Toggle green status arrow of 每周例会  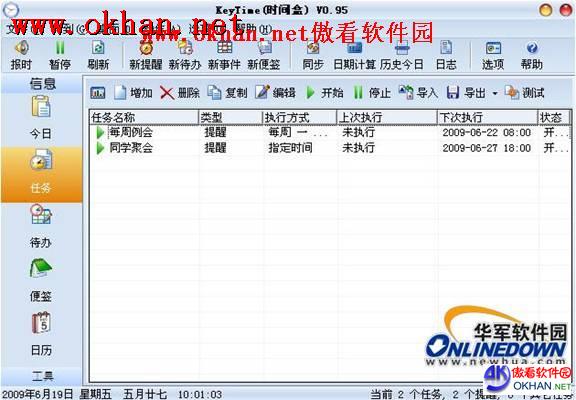pos(100,132)
